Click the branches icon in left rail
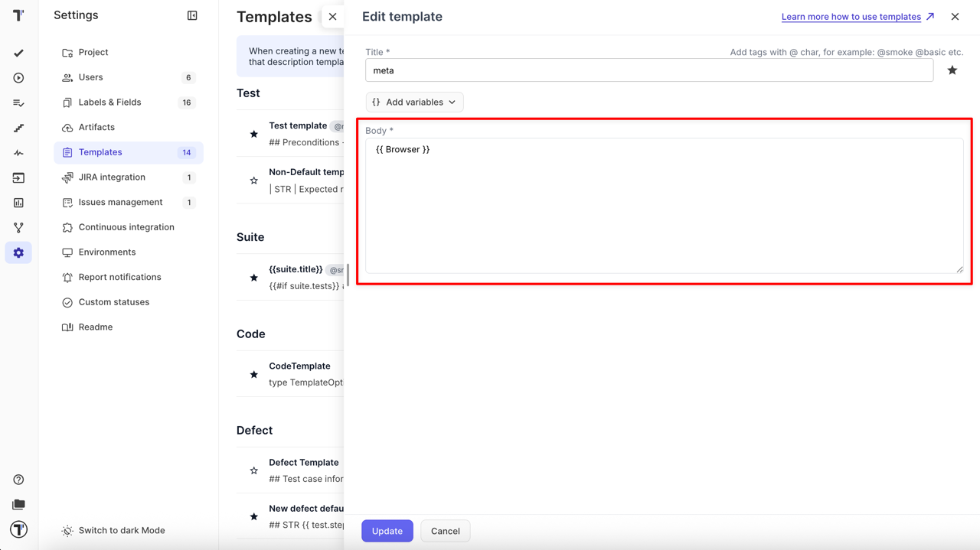 click(x=18, y=228)
